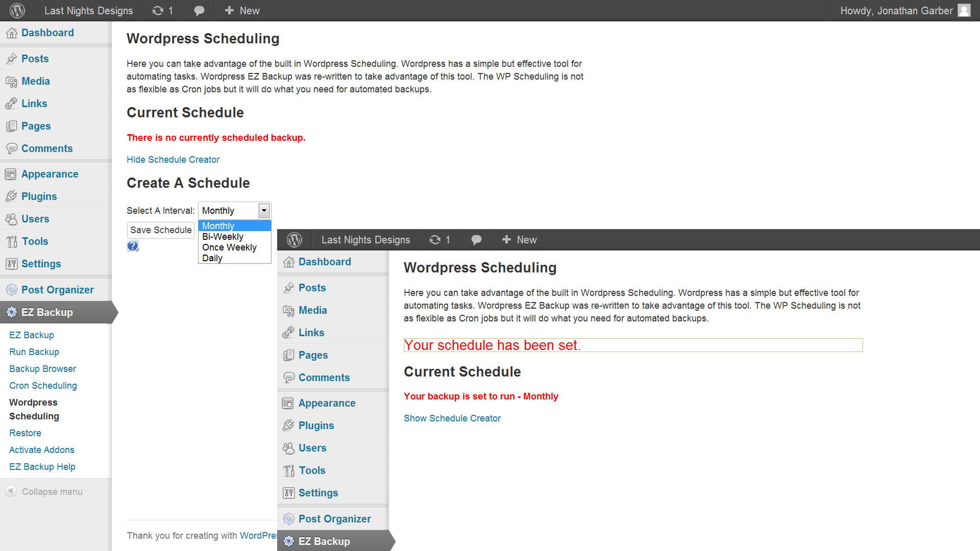Open Users in second screenshot's sidebar
980x551 pixels.
(312, 448)
